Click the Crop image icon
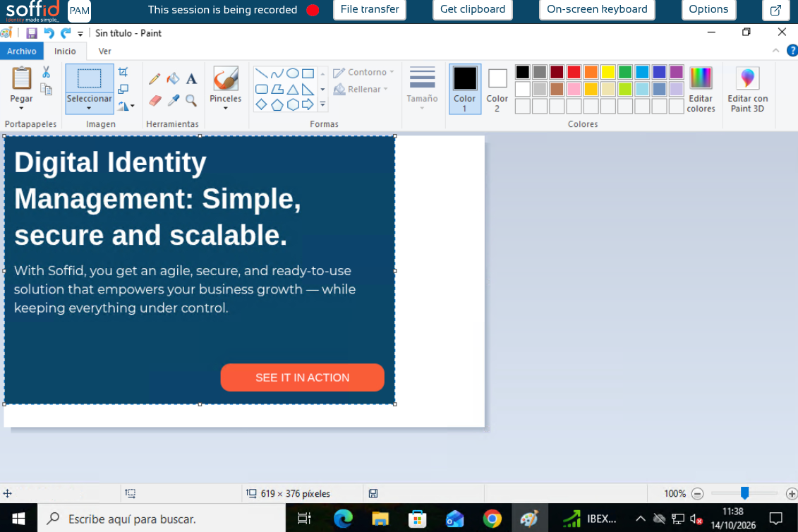Image resolution: width=798 pixels, height=532 pixels. click(x=123, y=72)
